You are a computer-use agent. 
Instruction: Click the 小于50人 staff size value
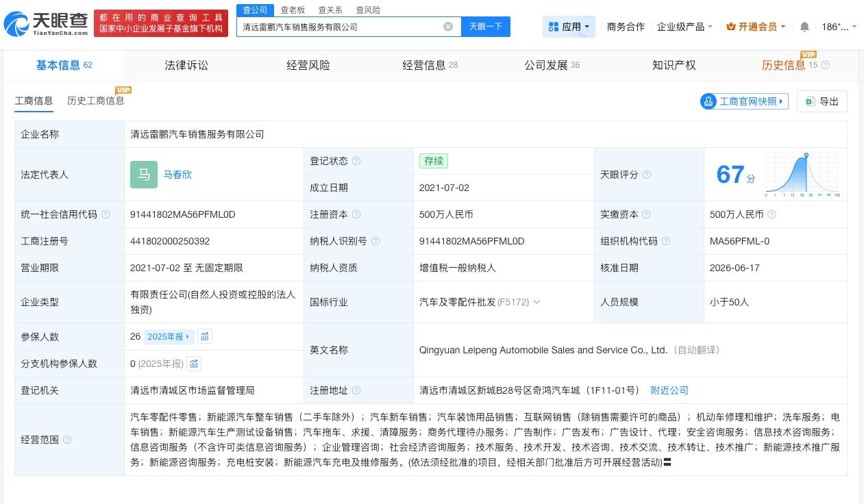point(730,302)
